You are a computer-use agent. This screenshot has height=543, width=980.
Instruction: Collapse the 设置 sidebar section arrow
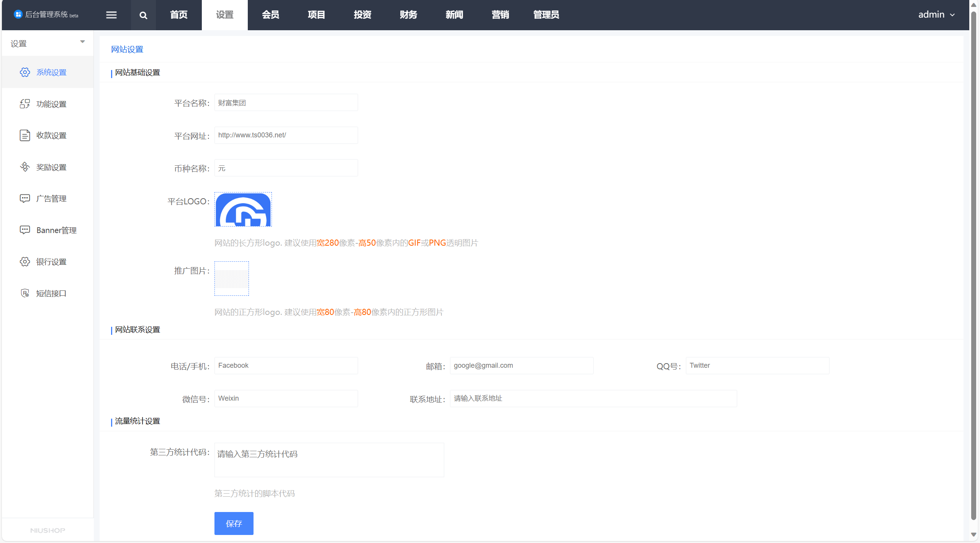coord(82,42)
